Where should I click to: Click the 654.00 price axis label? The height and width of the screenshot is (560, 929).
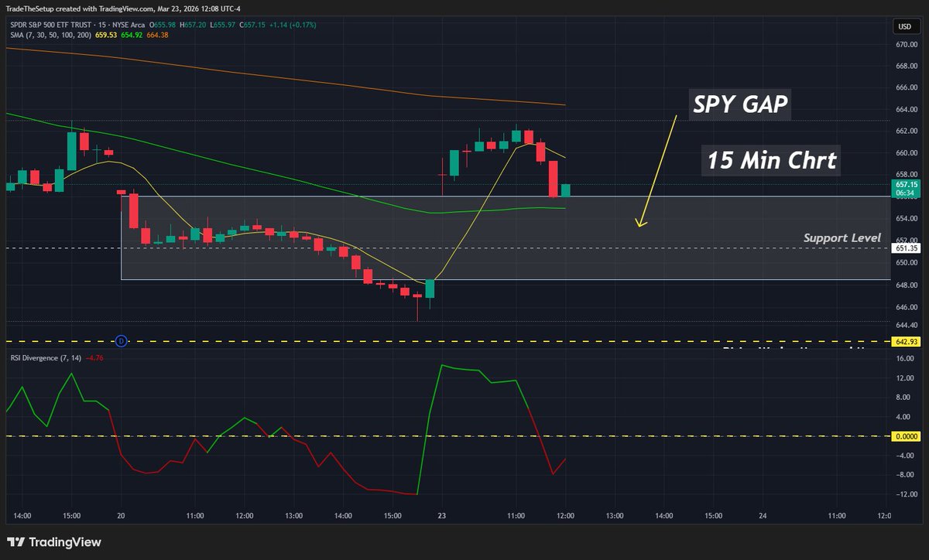tap(907, 218)
